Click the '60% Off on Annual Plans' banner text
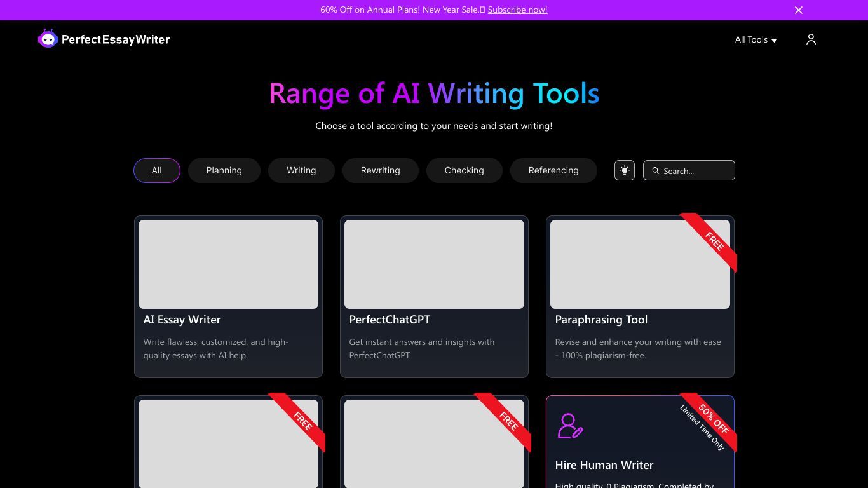Viewport: 868px width, 488px height. [402, 10]
